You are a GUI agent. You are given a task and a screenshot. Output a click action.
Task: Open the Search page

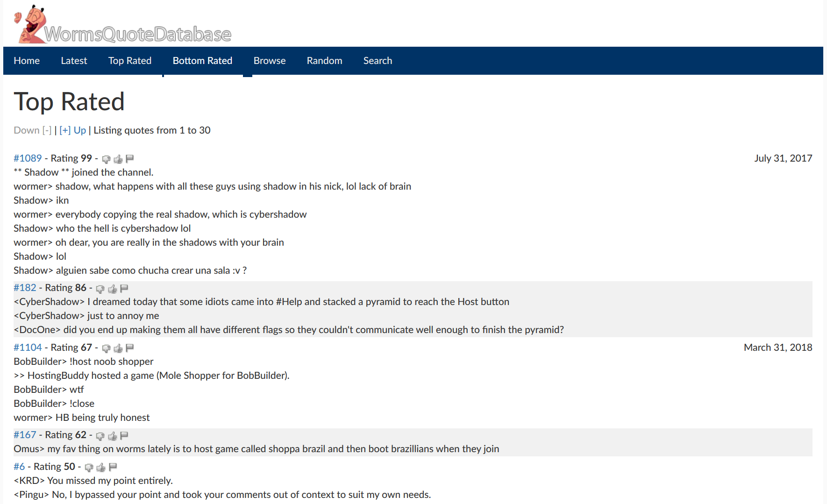pos(378,61)
